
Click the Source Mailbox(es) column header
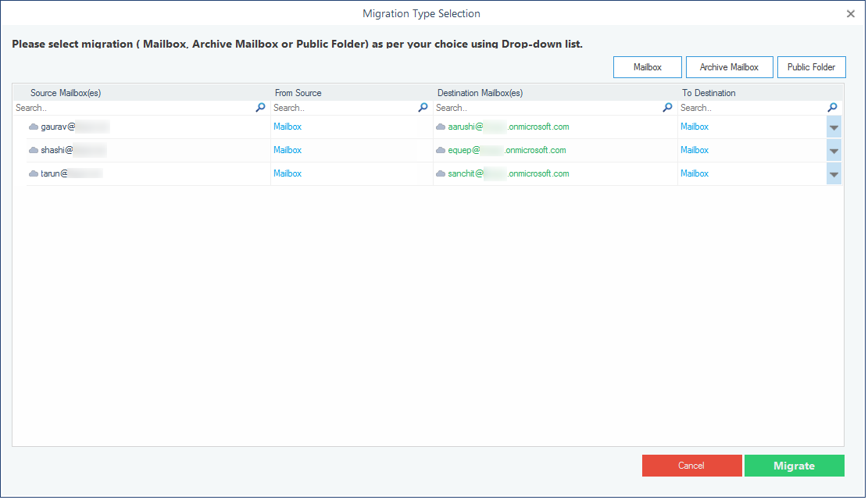[66, 93]
